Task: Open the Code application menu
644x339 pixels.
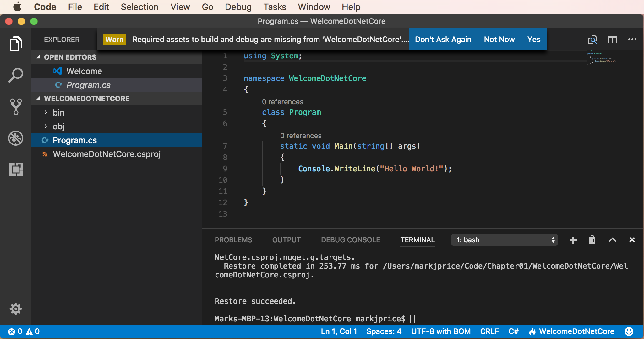Action: (45, 7)
